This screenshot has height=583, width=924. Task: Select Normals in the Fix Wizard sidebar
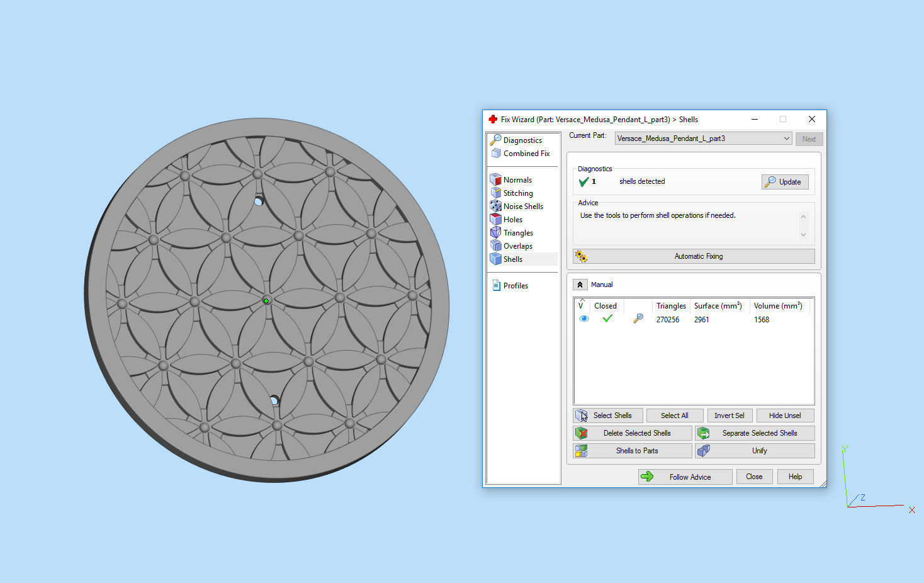(x=511, y=180)
